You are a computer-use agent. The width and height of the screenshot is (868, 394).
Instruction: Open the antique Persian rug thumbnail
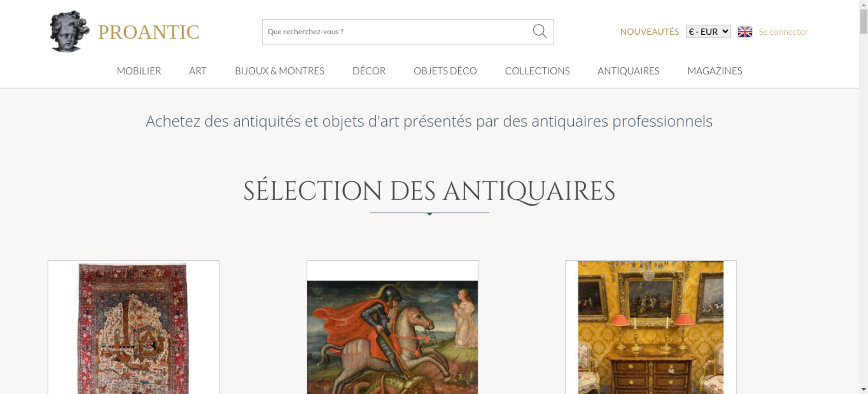[133, 327]
